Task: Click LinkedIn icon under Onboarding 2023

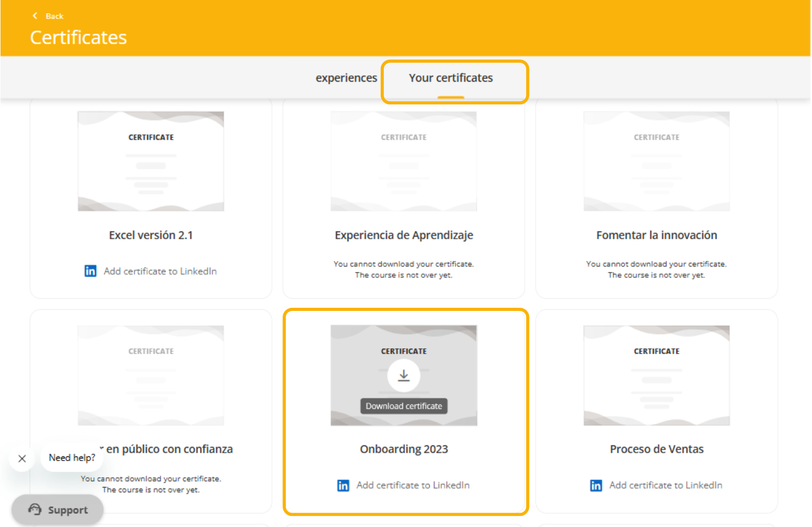Action: click(x=343, y=485)
